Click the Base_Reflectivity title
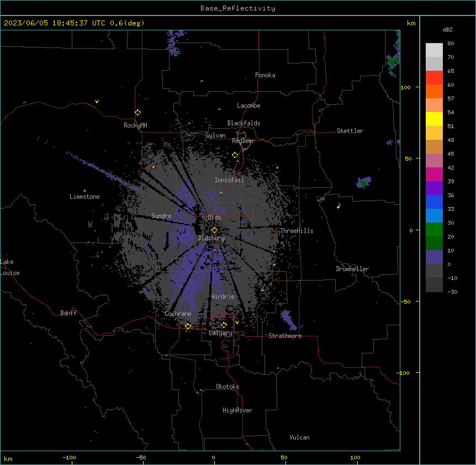476x465 pixels. [238, 8]
